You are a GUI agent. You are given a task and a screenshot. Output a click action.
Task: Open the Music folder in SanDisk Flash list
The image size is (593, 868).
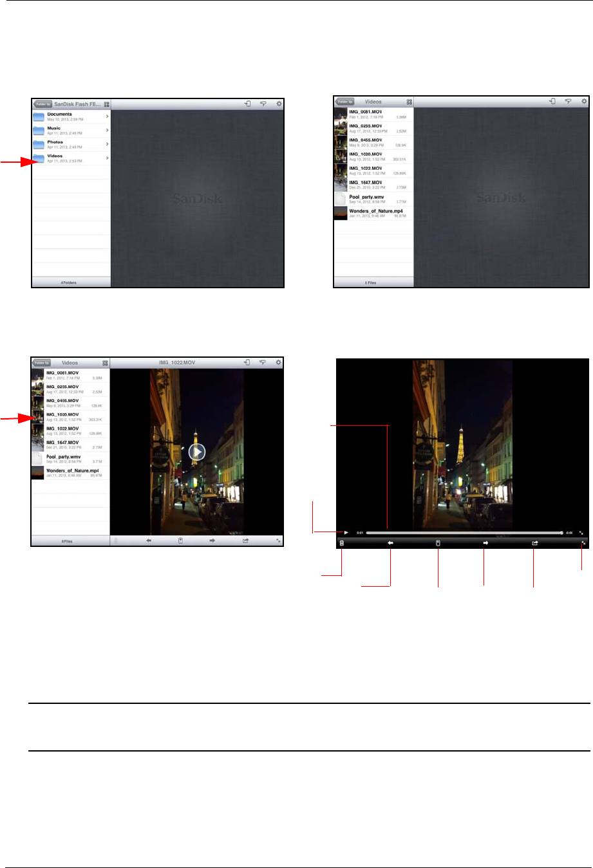coord(71,131)
